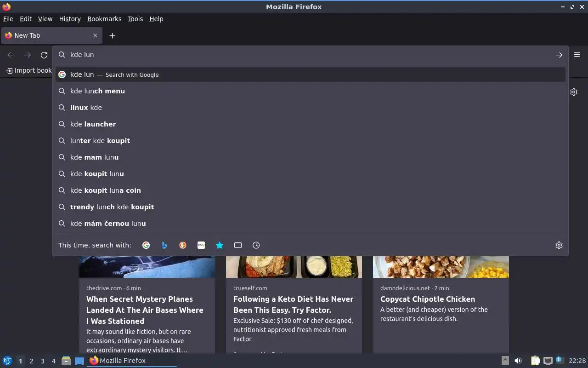Choose suggestion 'lunter kde koupit'
This screenshot has width=588, height=368.
point(311,141)
